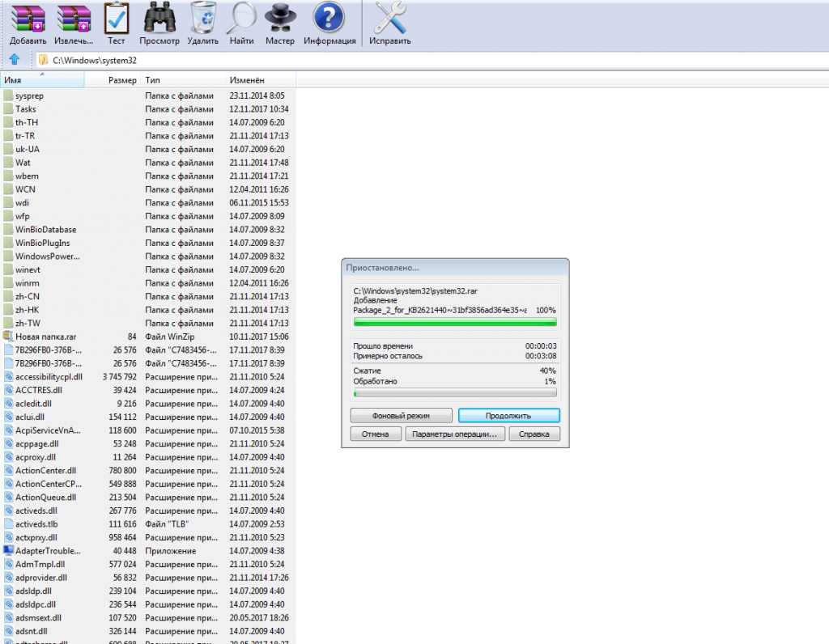Viewport: 829px width, 644px height.
Task: Click activeds.tlb file icon
Action: (8, 524)
